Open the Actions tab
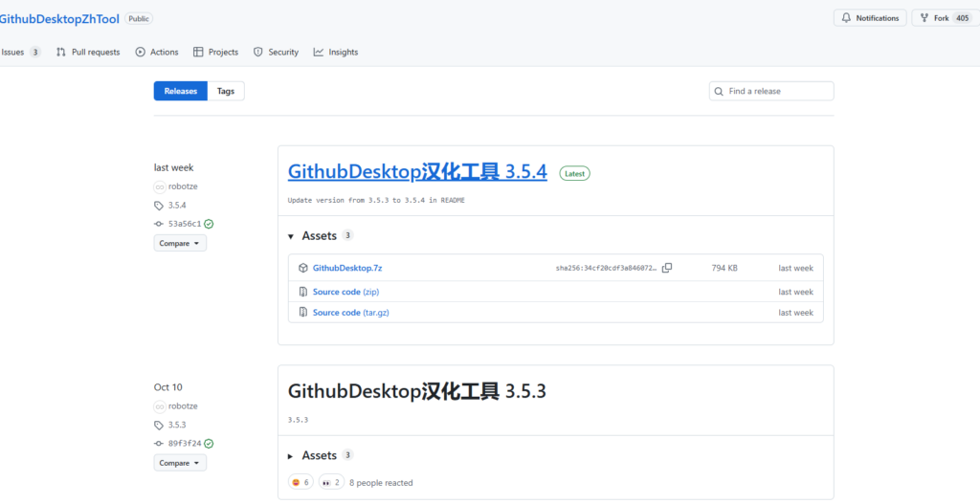 click(x=157, y=52)
